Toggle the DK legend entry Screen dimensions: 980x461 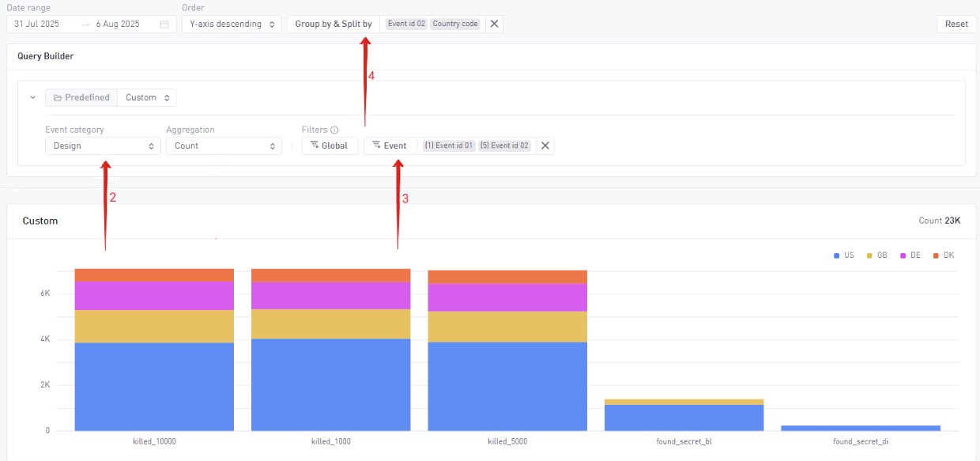point(943,255)
